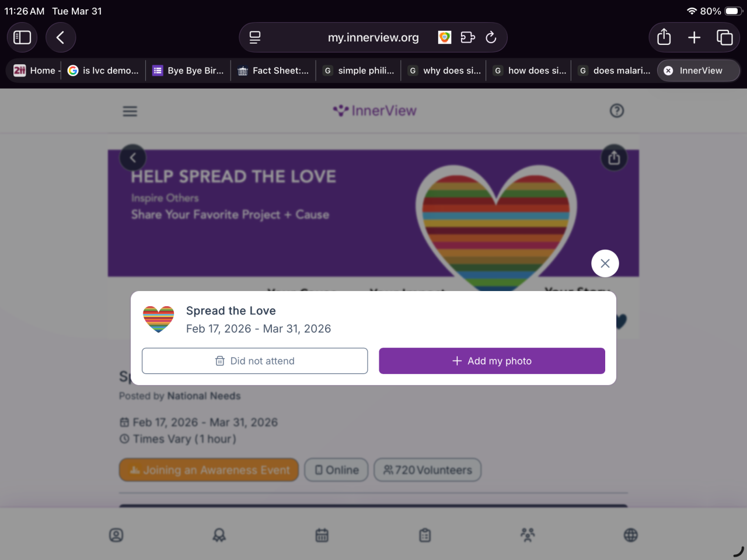Viewport: 747px width, 560px height.
Task: Open the calendar icon in bottom navigation
Action: pyautogui.click(x=322, y=535)
